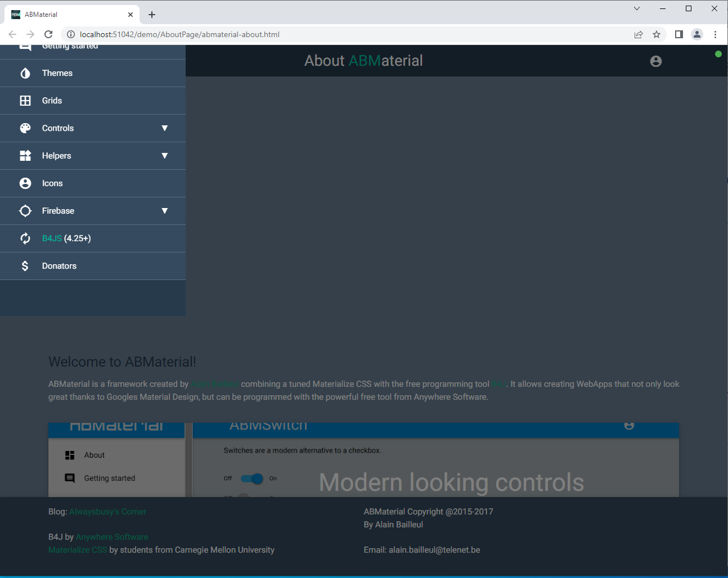Expand the Helpers submenu arrow
The width and height of the screenshot is (728, 578).
pyautogui.click(x=165, y=156)
